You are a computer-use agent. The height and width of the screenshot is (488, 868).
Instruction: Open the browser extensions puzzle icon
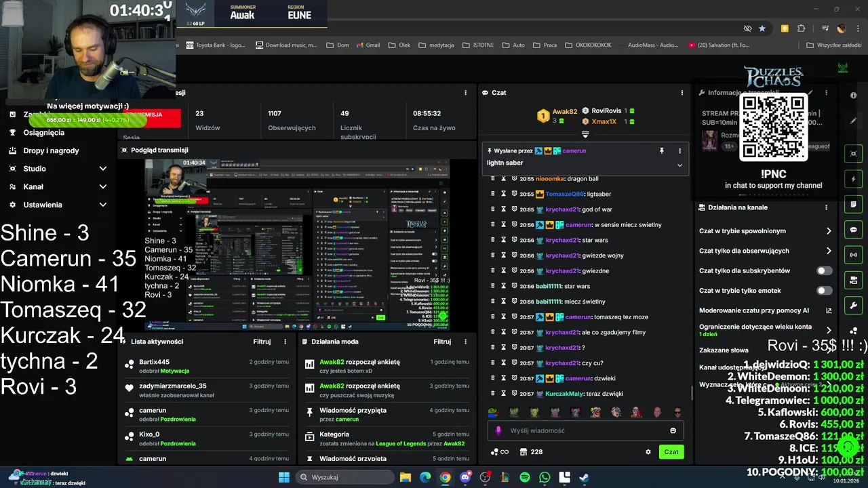click(802, 28)
